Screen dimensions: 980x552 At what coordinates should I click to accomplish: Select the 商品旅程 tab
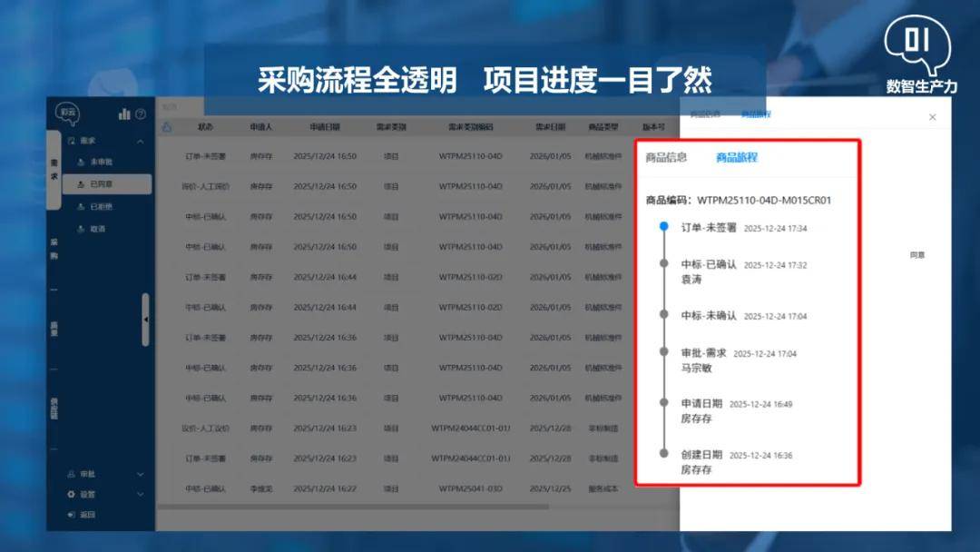coord(736,157)
